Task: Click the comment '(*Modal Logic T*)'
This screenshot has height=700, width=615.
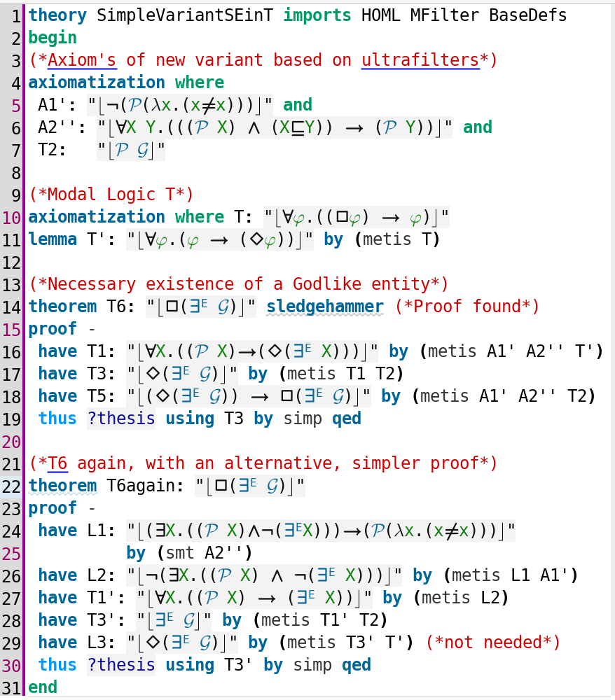Action: coord(111,195)
